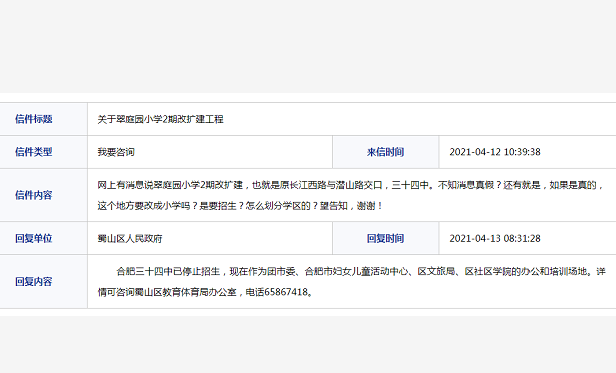Click letter content line starting 这个地方要改成小学吗
This screenshot has height=373, width=616.
[x=240, y=206]
